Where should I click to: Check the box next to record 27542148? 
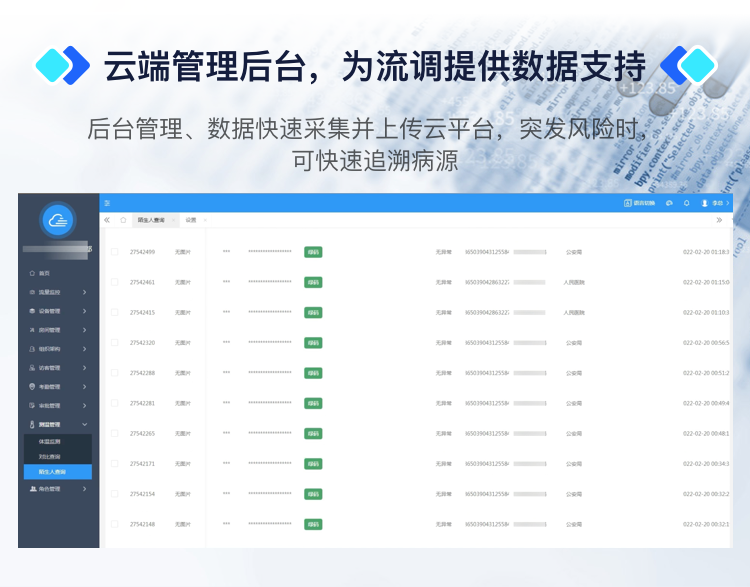pyautogui.click(x=114, y=524)
